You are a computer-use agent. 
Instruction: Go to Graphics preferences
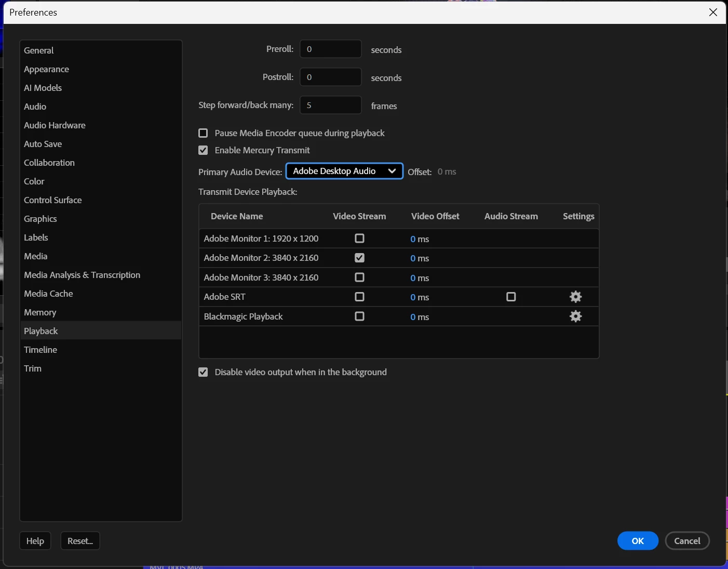click(101, 219)
